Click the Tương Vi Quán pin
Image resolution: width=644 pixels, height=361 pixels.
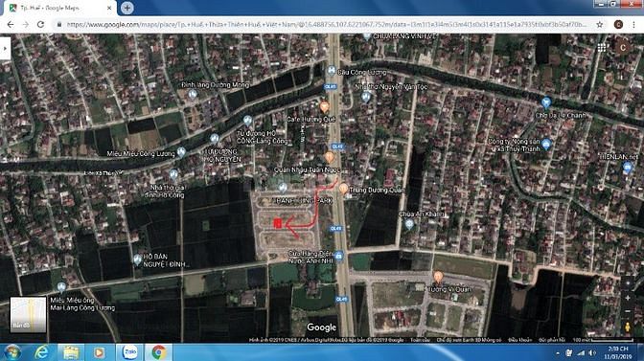tap(438, 277)
